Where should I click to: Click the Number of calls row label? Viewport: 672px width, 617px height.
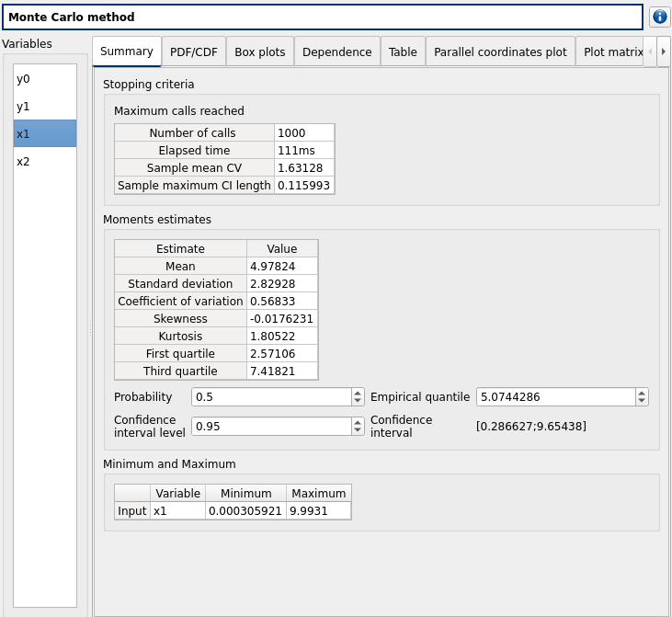pyautogui.click(x=194, y=133)
